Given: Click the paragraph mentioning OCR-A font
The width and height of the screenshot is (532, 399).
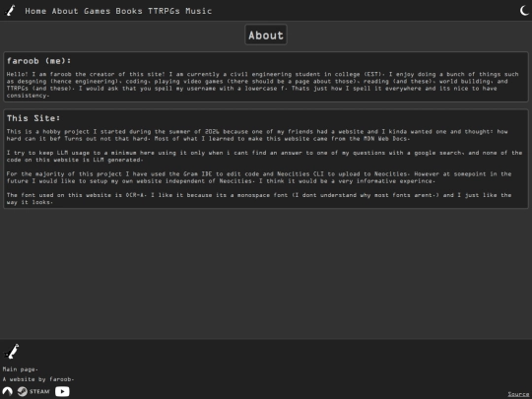Looking at the screenshot, I should coord(259,198).
